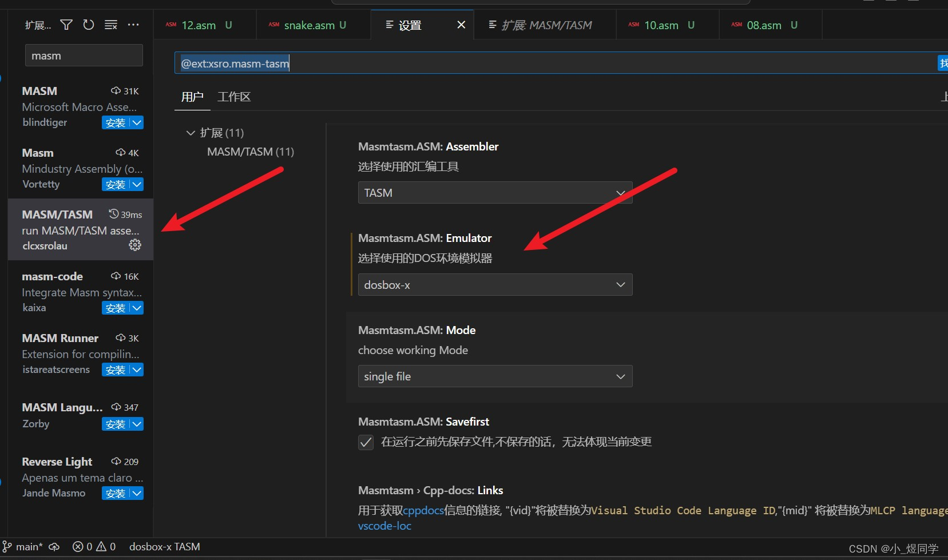Open install options arrow for Reverse Light
Viewport: 948px width, 560px height.
coord(137,493)
